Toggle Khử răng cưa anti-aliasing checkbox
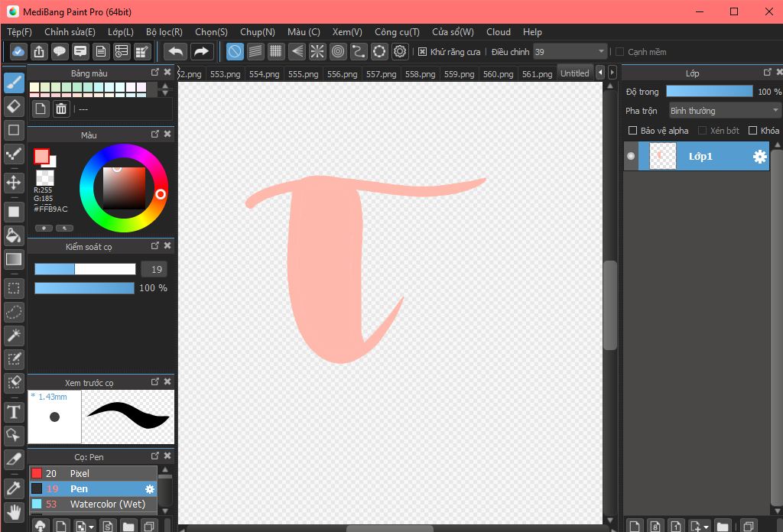Image resolution: width=783 pixels, height=532 pixels. pos(422,52)
